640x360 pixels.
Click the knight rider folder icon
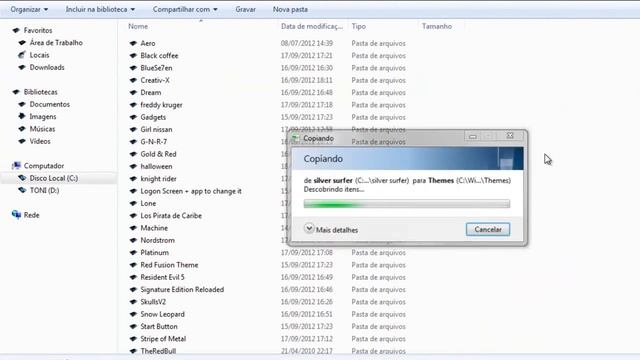[133, 178]
